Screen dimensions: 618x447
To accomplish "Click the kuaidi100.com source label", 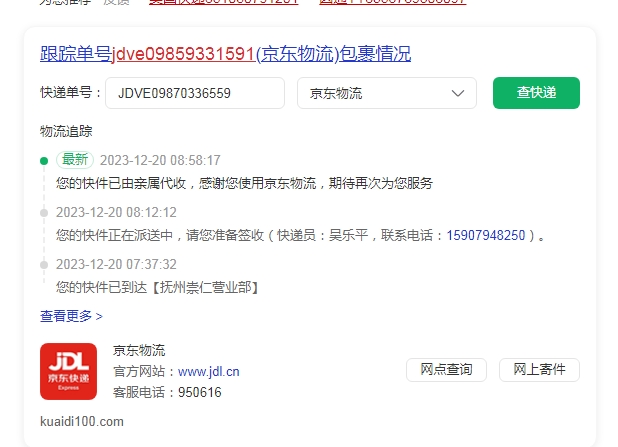I will point(82,421).
